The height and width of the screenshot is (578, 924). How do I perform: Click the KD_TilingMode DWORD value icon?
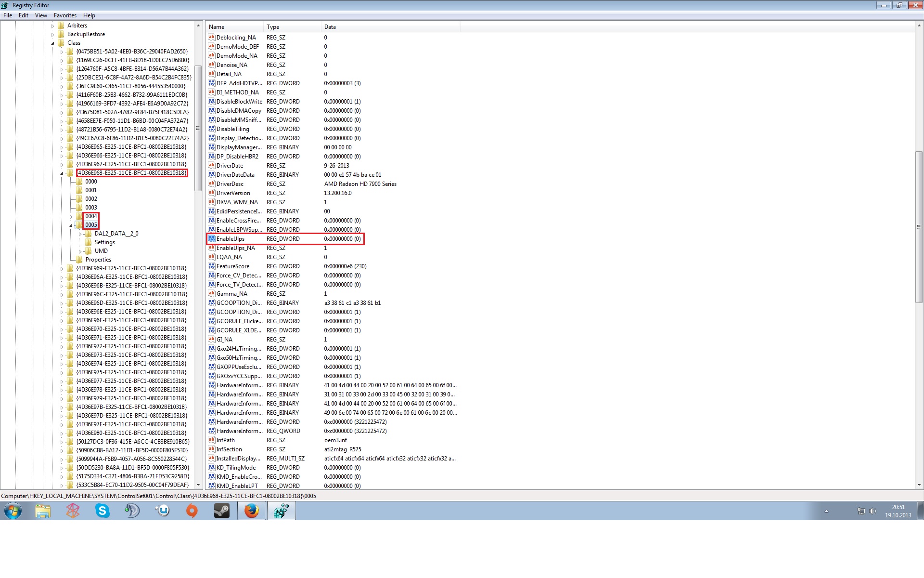(211, 468)
